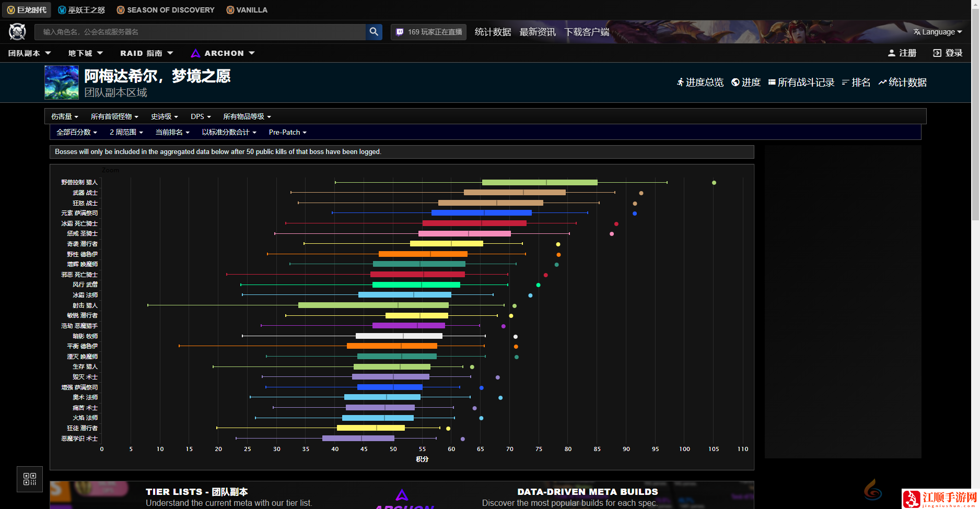Viewport: 980px width, 509px height.
Task: Open the Language dropdown
Action: (938, 32)
